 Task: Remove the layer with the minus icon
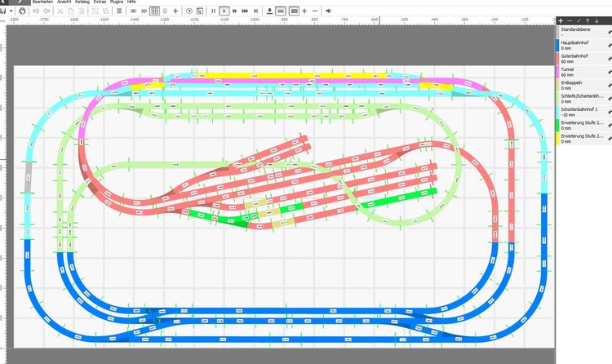[x=570, y=20]
